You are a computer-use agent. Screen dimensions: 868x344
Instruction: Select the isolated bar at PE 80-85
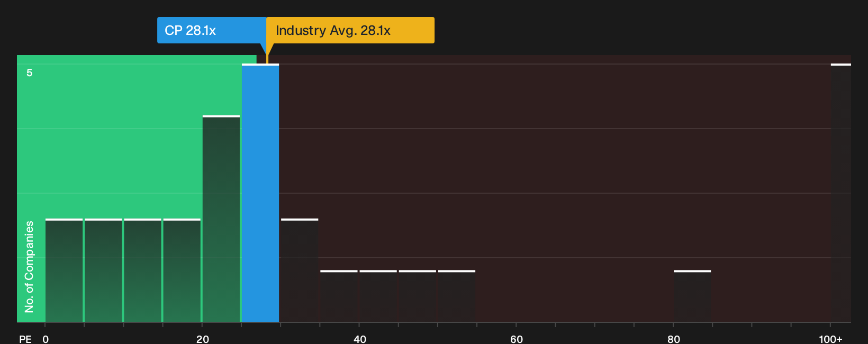pyautogui.click(x=692, y=296)
